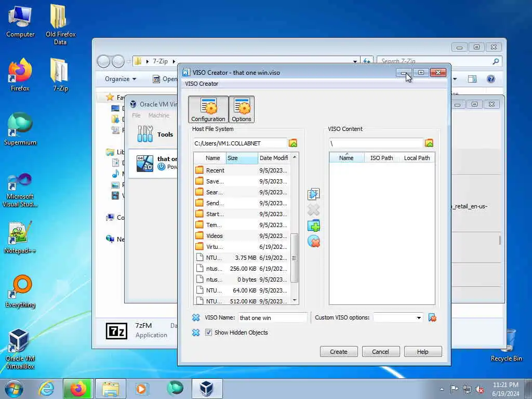Open Supermium desktop shortcut
The width and height of the screenshot is (532, 399).
[x=20, y=129]
